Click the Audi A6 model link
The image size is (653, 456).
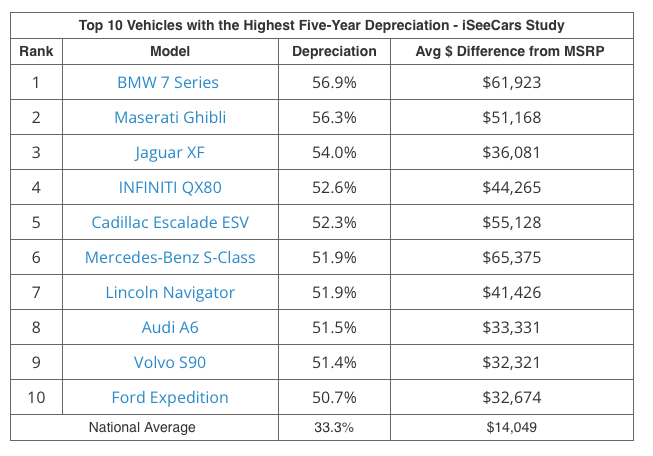170,327
